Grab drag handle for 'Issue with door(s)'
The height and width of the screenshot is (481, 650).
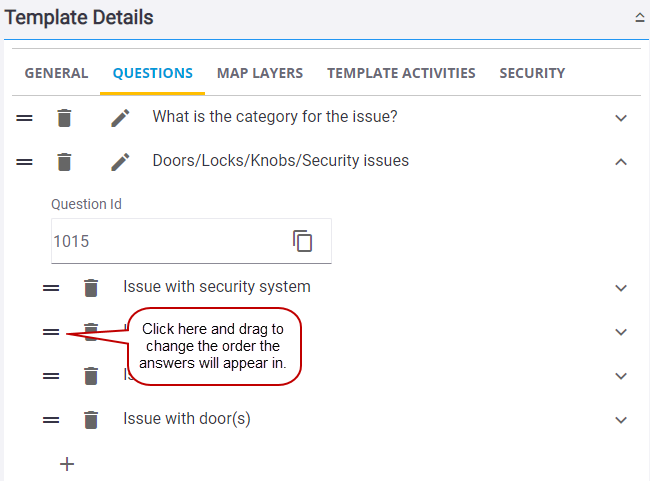coord(51,420)
